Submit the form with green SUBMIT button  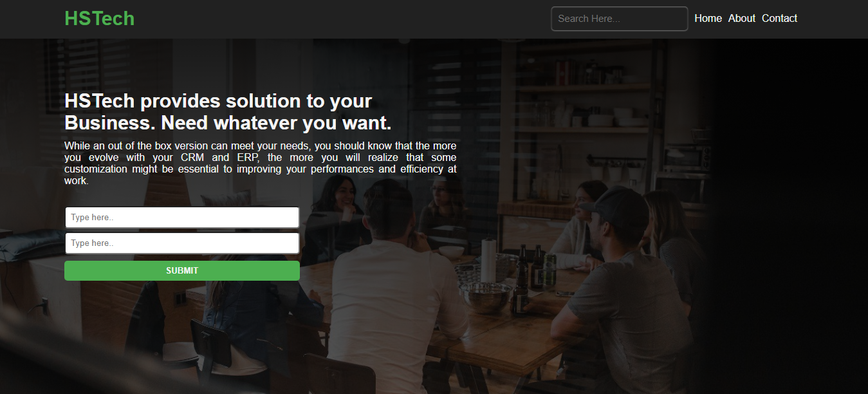(182, 270)
